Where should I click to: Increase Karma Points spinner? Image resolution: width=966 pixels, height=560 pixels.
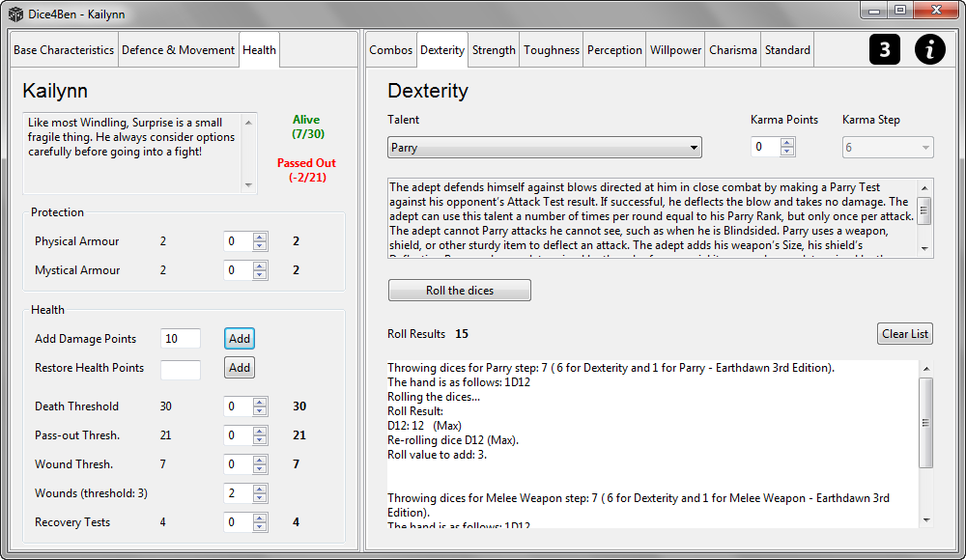[786, 142]
